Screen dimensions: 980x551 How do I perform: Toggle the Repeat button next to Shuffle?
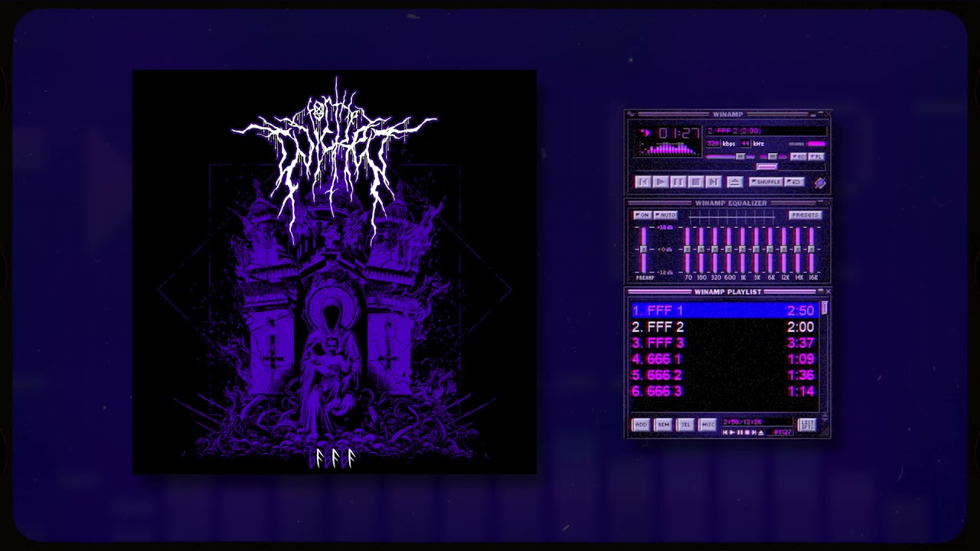coord(795,182)
